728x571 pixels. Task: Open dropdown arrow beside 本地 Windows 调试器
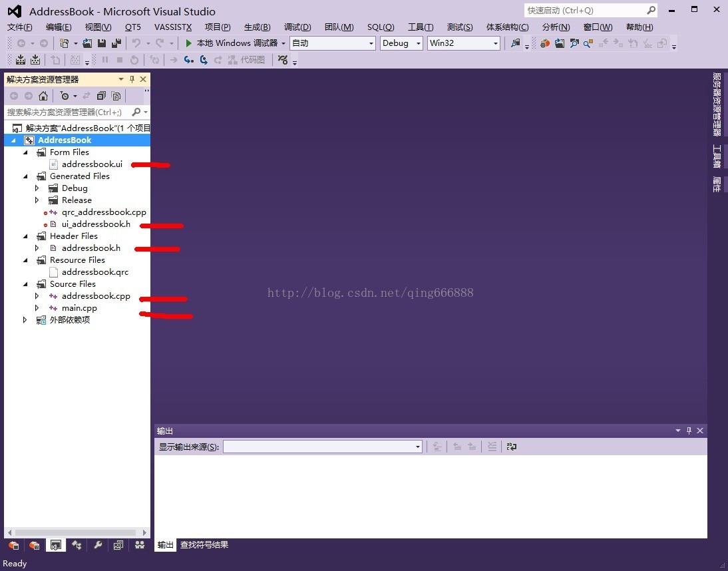pyautogui.click(x=283, y=43)
